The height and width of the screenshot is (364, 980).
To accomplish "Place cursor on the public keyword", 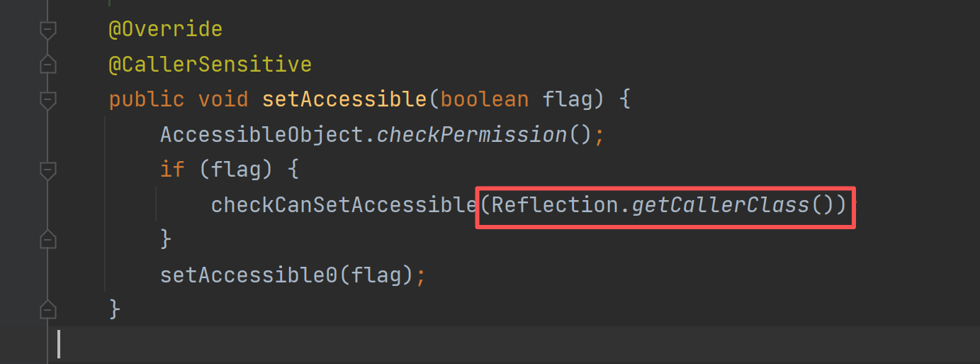I will click(x=147, y=99).
